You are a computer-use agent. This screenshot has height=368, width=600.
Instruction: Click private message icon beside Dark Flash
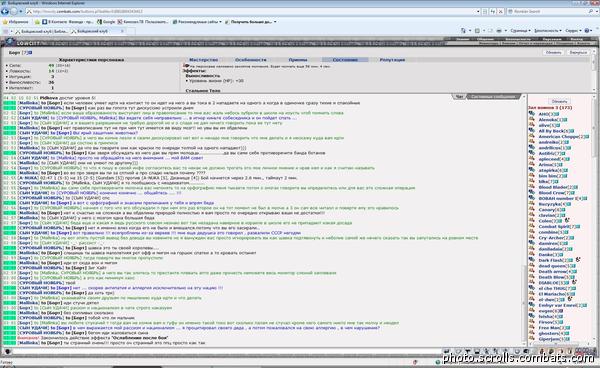click(532, 260)
